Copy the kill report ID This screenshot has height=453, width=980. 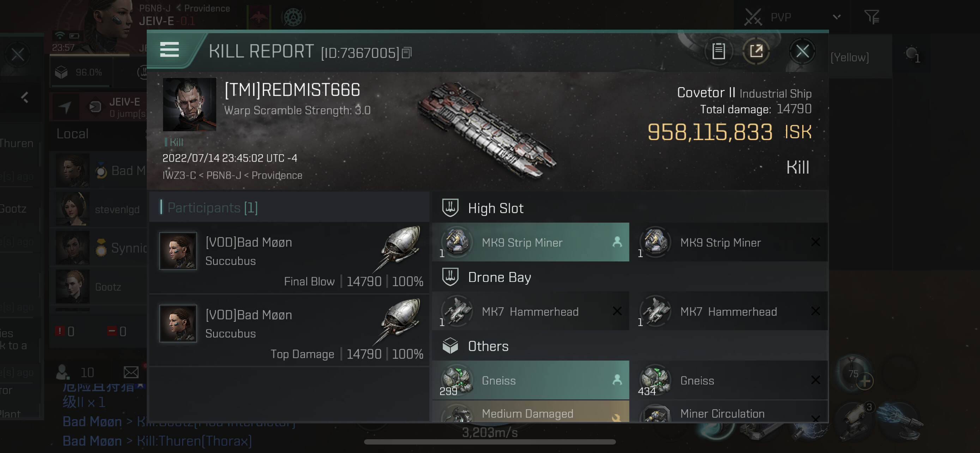[407, 53]
